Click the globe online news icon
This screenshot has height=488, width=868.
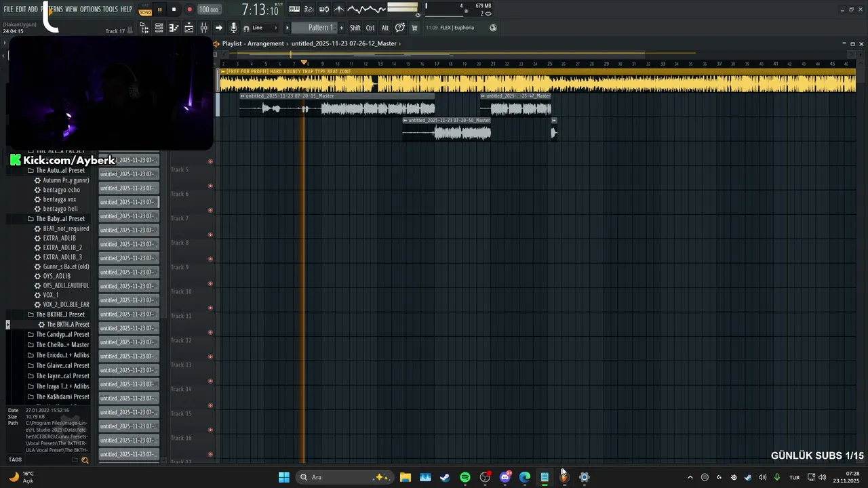point(493,28)
